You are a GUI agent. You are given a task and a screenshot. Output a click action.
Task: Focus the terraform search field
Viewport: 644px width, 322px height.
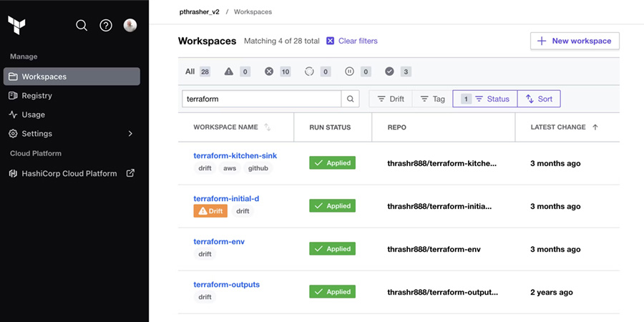point(262,99)
